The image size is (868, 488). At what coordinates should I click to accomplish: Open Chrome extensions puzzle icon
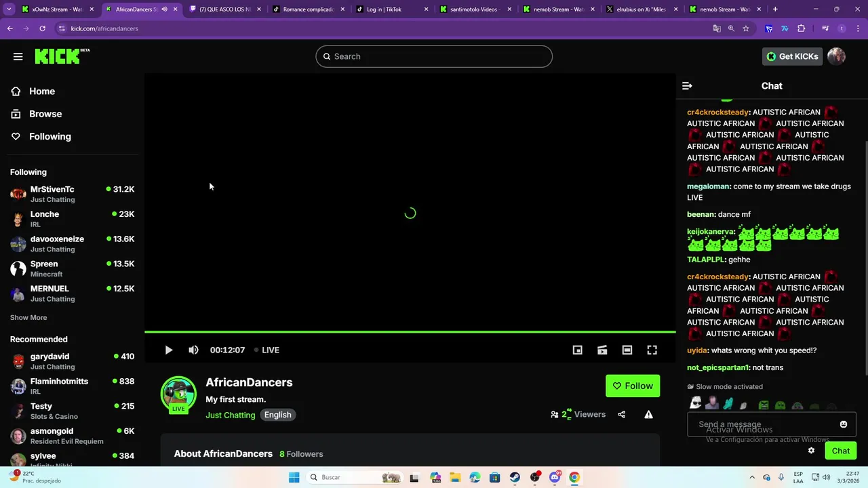[801, 28]
